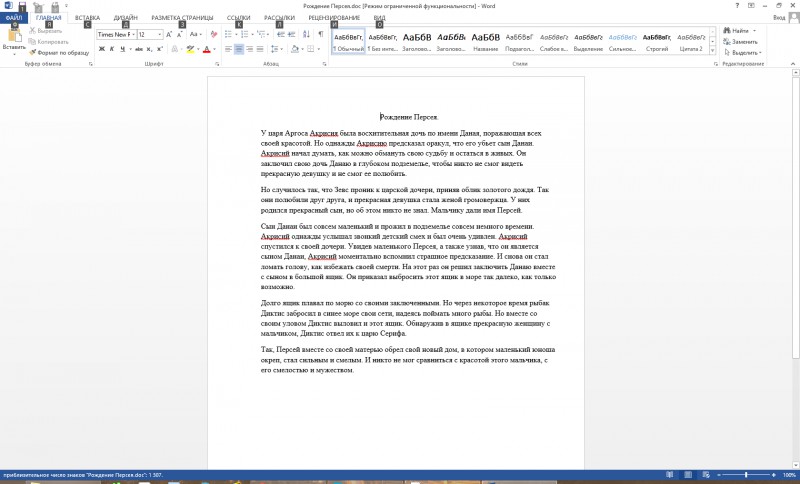The width and height of the screenshot is (800, 484).
Task: Click the Text Effects glowing A icon
Action: coord(174,49)
